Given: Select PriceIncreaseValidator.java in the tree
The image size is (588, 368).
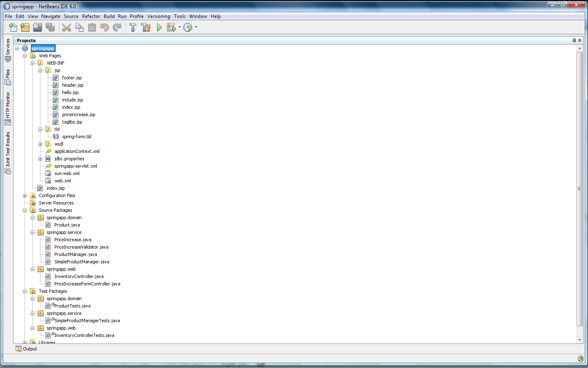Looking at the screenshot, I should (81, 247).
